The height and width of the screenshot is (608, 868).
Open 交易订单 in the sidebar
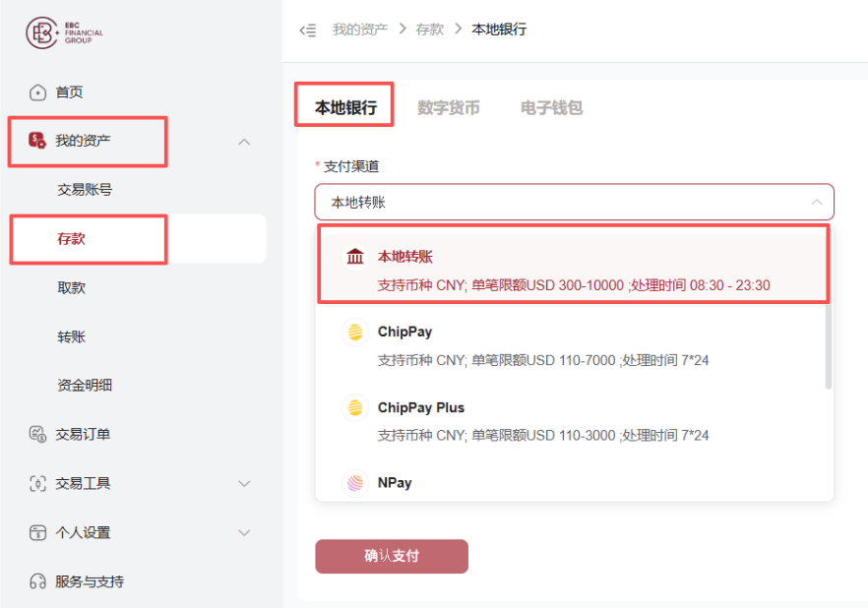[x=83, y=434]
